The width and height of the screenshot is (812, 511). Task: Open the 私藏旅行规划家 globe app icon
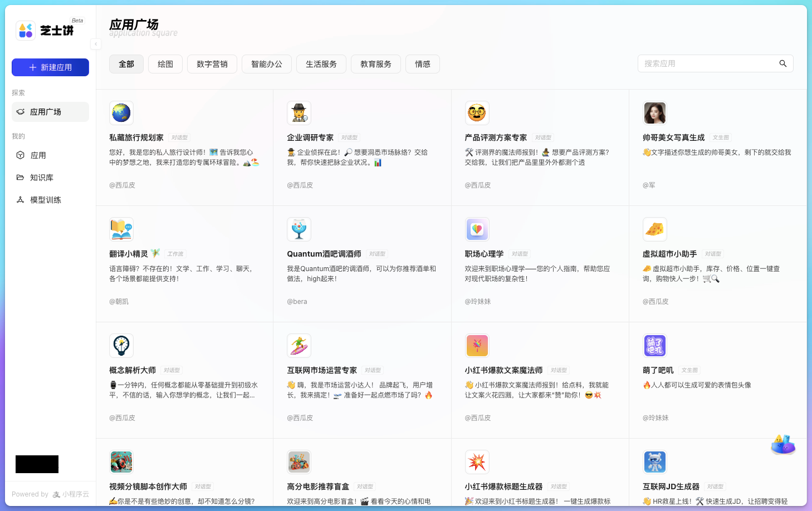click(121, 112)
